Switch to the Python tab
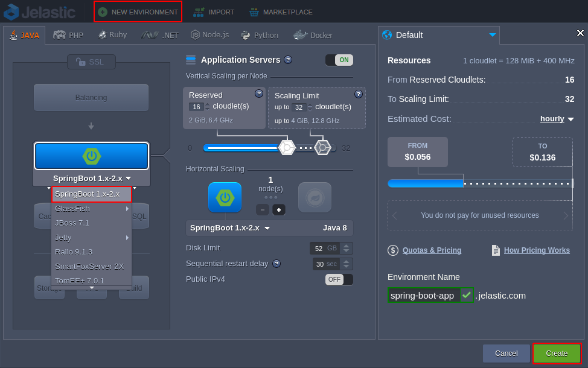 (x=260, y=35)
